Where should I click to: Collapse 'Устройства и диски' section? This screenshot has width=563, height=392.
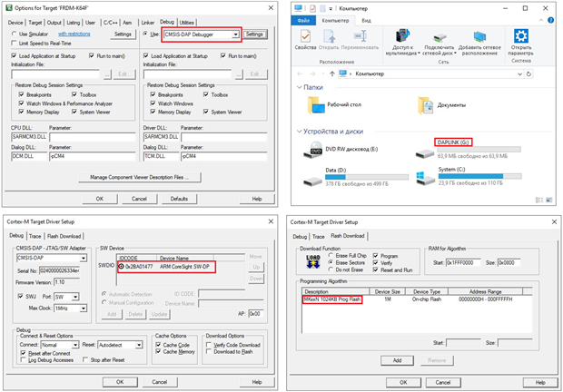point(299,132)
